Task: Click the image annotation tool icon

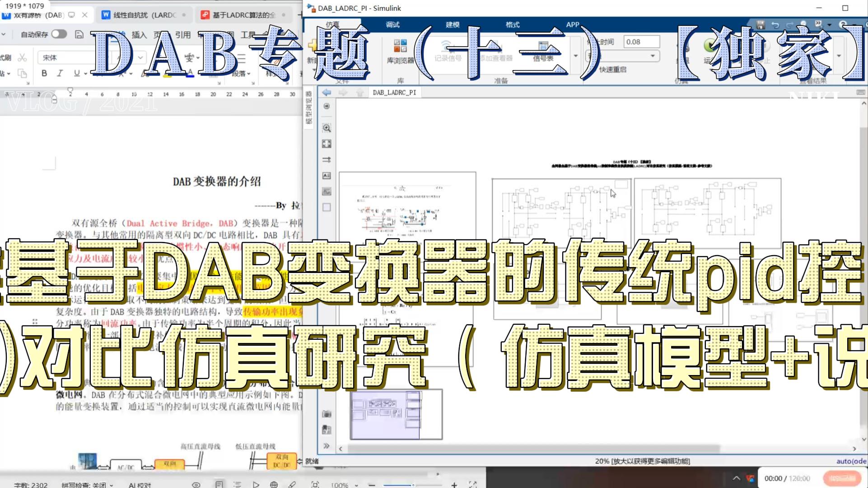Action: (x=327, y=192)
